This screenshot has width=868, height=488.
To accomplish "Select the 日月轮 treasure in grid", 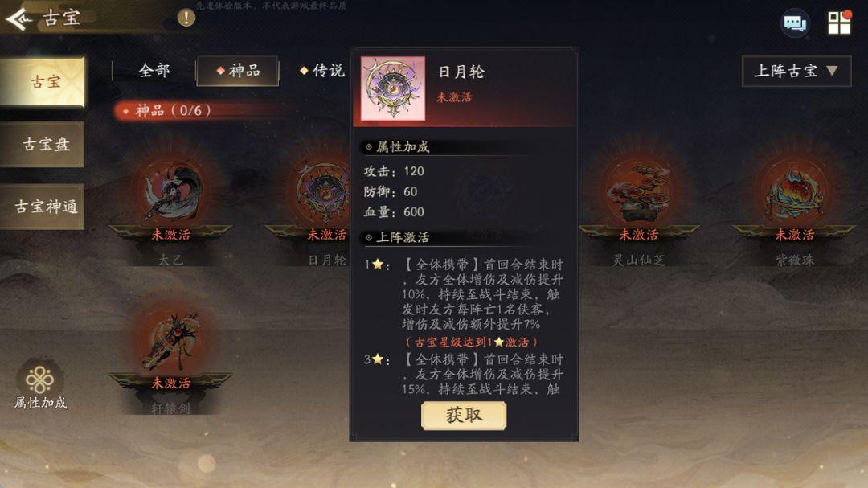I will point(323,191).
